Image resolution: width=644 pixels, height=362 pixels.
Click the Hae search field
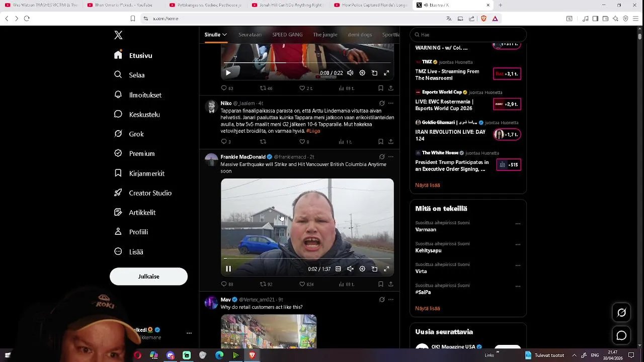coord(468,35)
